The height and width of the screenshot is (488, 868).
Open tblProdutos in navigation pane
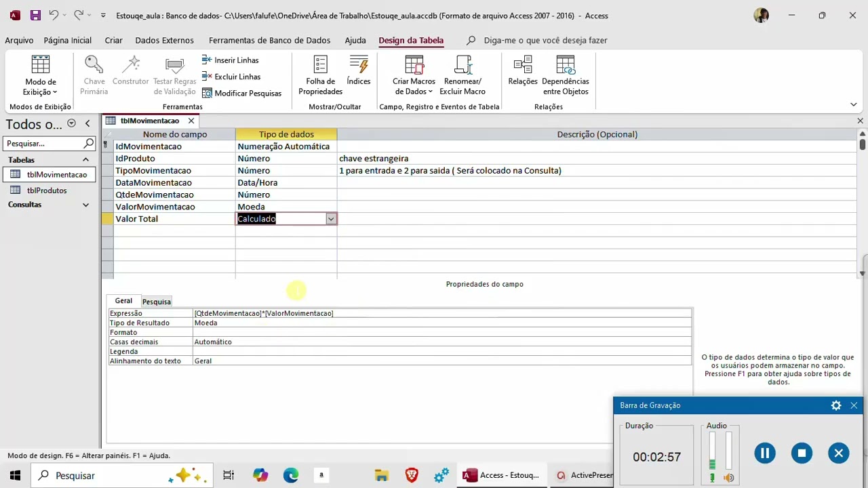tap(47, 190)
